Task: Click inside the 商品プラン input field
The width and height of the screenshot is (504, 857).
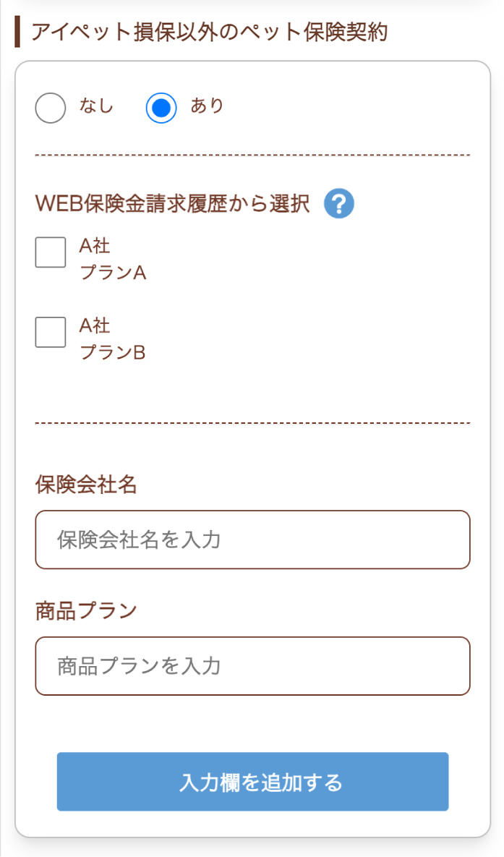Action: (252, 666)
